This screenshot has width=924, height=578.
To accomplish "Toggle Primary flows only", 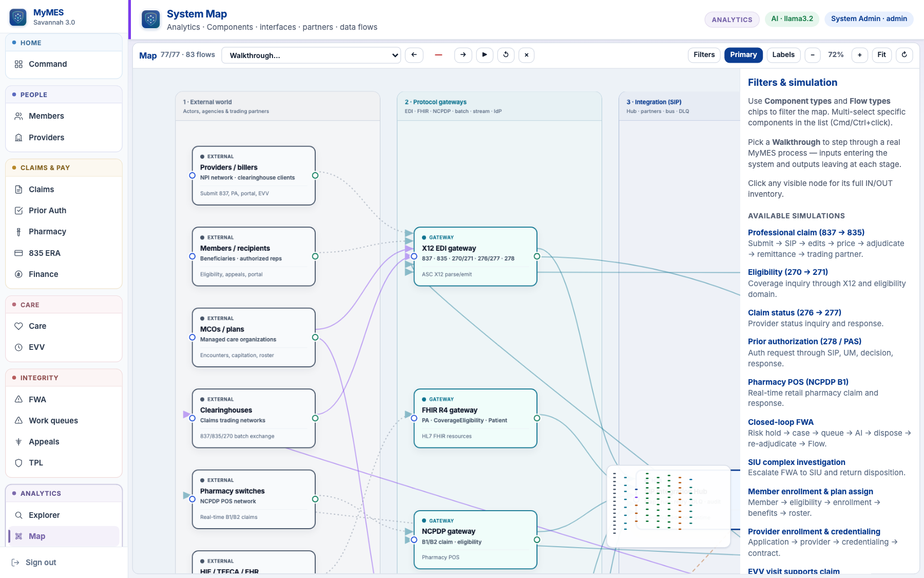I will (743, 55).
